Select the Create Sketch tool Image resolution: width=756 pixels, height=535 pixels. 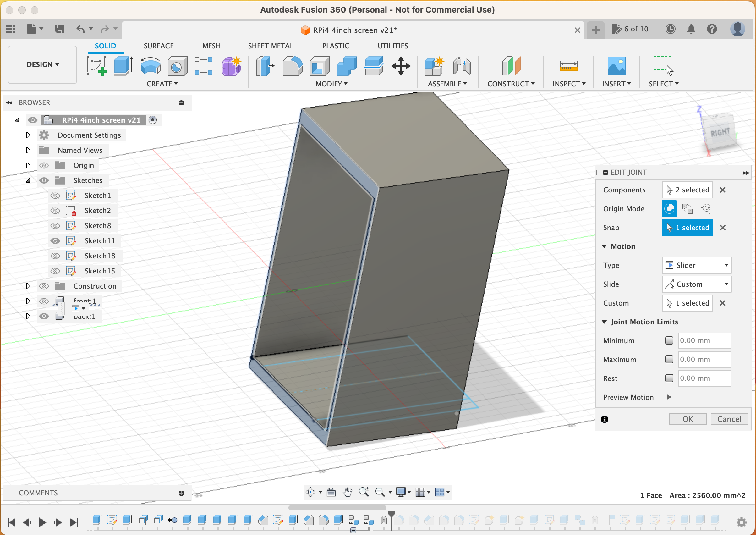click(x=96, y=65)
